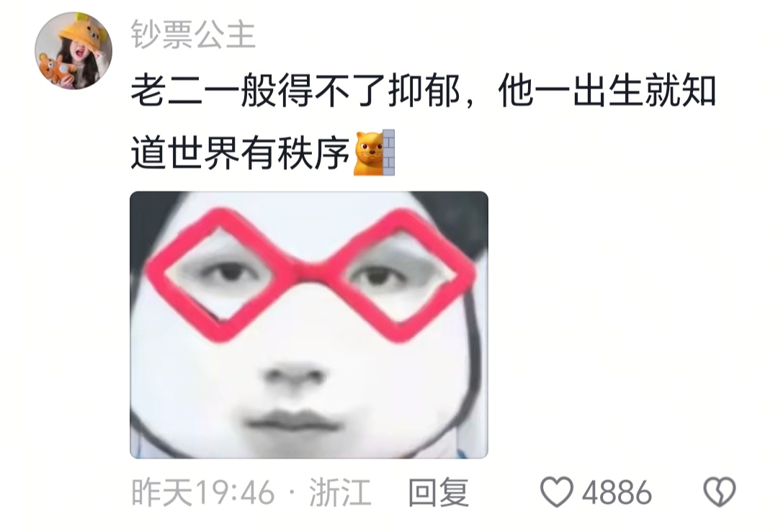Select the comment text starting 老二一般得不了抑郁

(424, 122)
